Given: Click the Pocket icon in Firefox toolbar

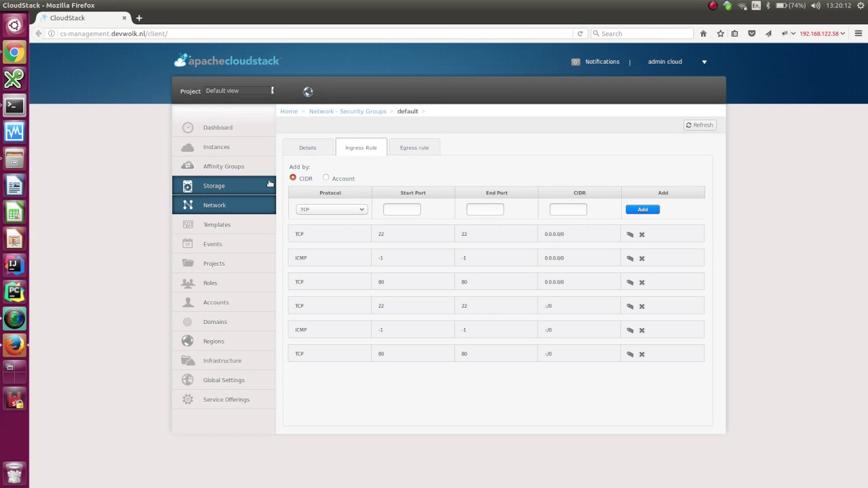Looking at the screenshot, I should coord(751,33).
